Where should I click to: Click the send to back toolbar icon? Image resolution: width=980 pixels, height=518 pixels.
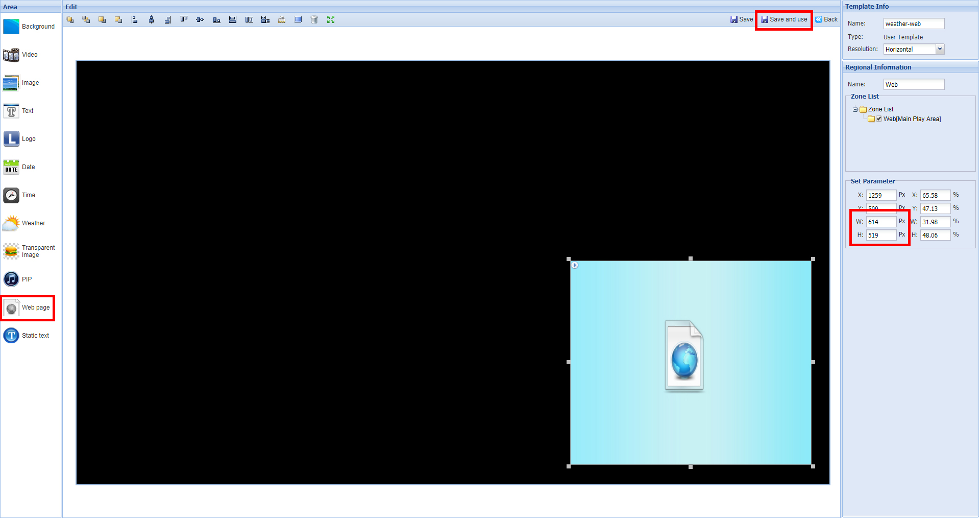point(86,19)
